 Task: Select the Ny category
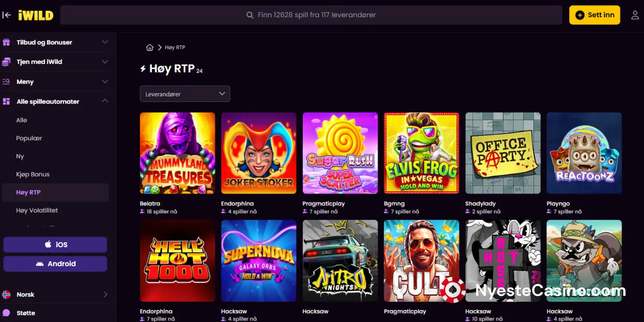pos(20,156)
